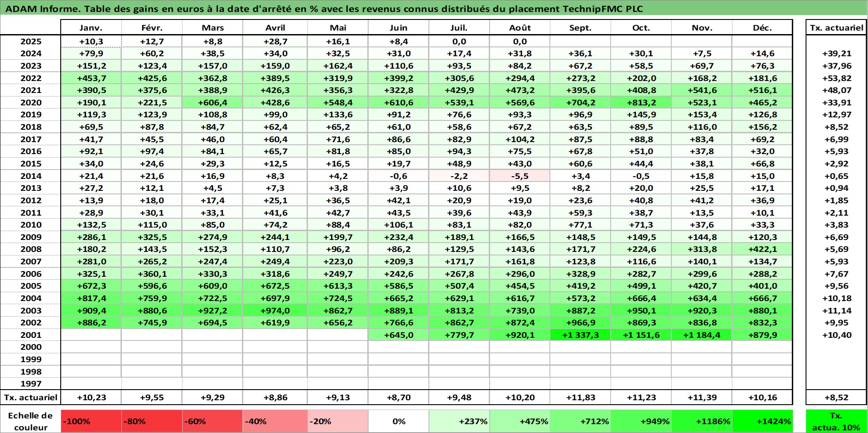Click the -60% color scale swatch

212,421
